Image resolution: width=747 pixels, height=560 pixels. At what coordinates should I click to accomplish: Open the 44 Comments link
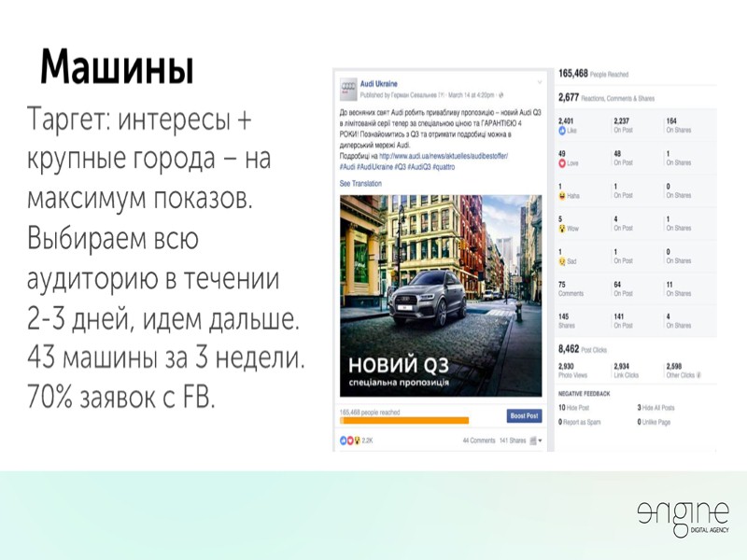479,441
